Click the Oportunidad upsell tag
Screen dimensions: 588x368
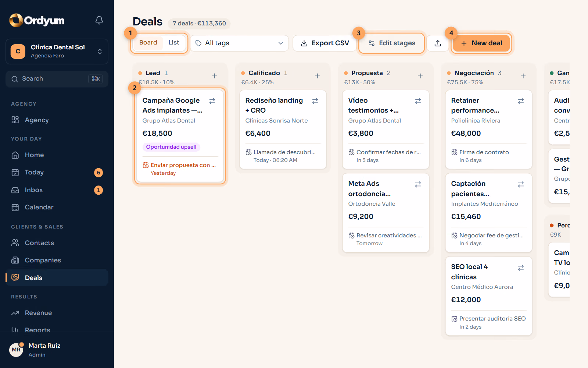[171, 147]
